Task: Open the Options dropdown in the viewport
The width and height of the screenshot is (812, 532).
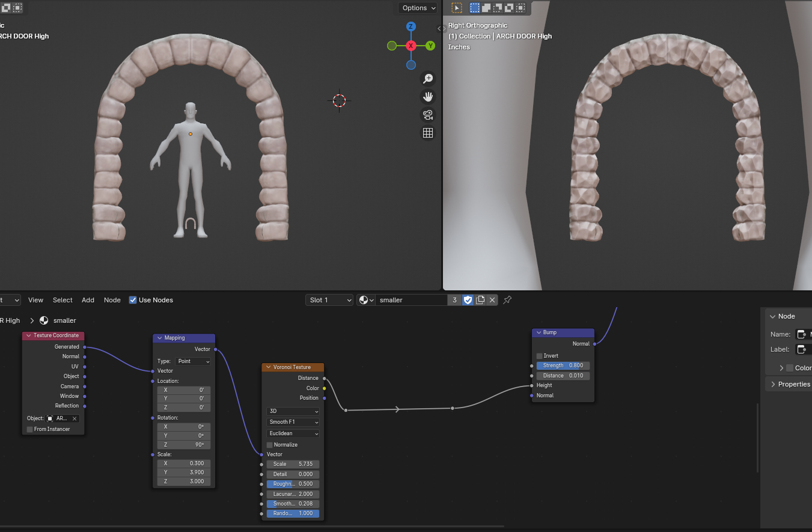Action: [x=420, y=8]
